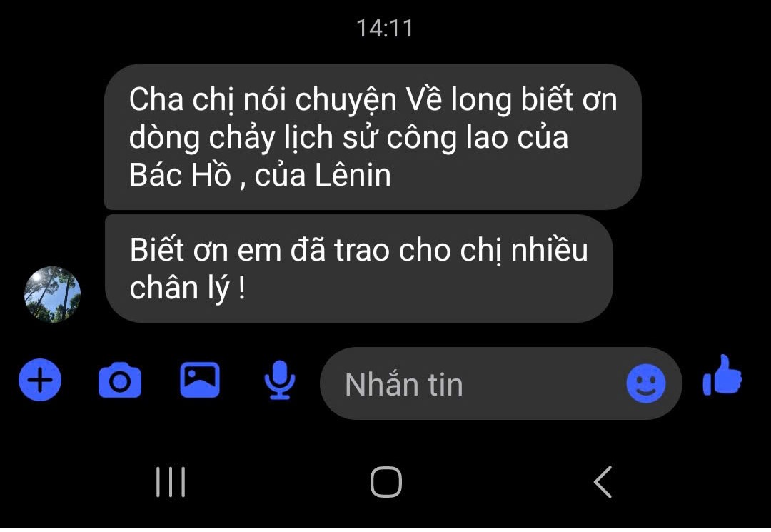Tap the word 'Lênin' in first message
771x532 pixels.
pos(353,175)
